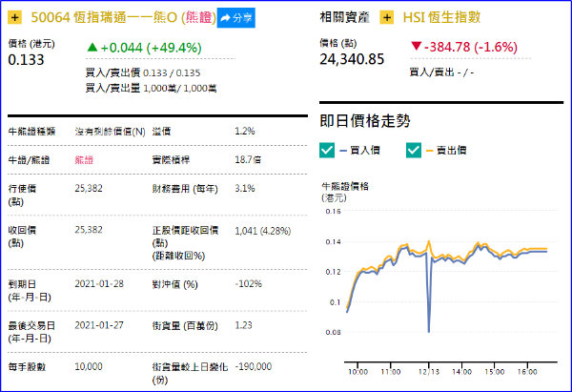Image resolution: width=572 pixels, height=392 pixels.
Task: Click the 收回價 value 25,382
Action: click(89, 230)
